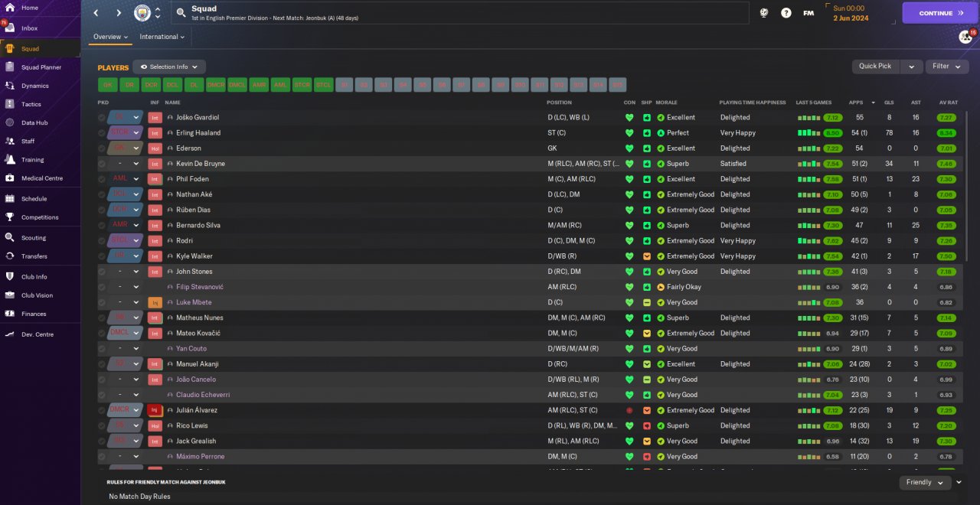Expand the Selection Info dropdown
Screen dimensions: 980x505
point(169,67)
